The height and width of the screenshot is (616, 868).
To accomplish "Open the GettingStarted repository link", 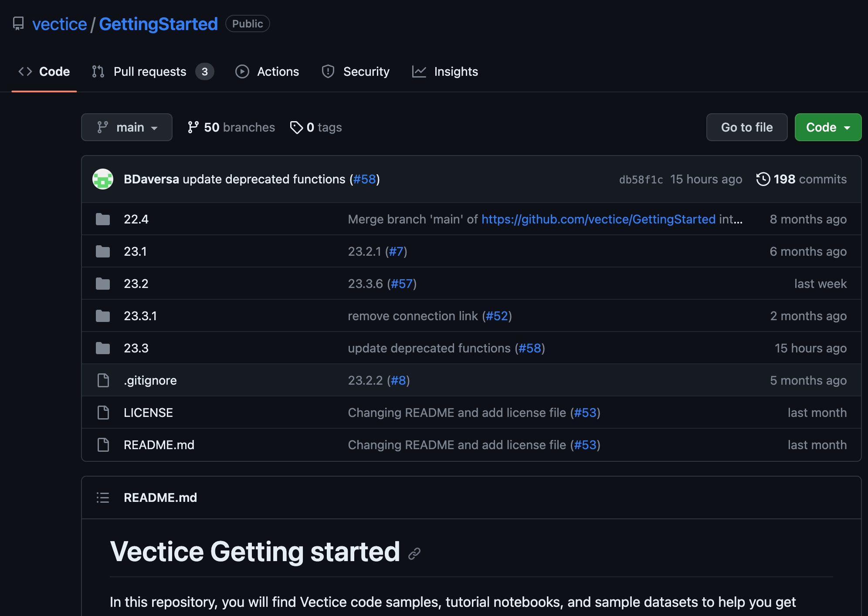I will (158, 24).
